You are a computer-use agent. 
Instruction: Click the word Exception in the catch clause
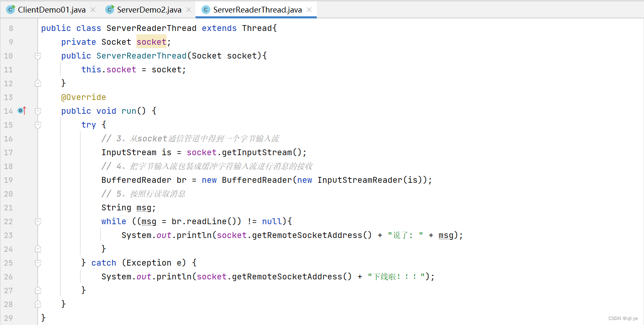pos(149,263)
